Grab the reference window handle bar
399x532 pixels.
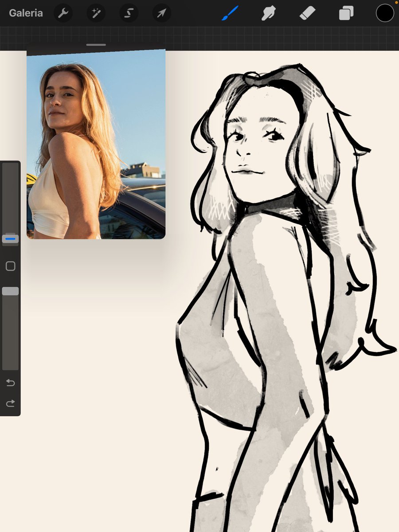96,45
